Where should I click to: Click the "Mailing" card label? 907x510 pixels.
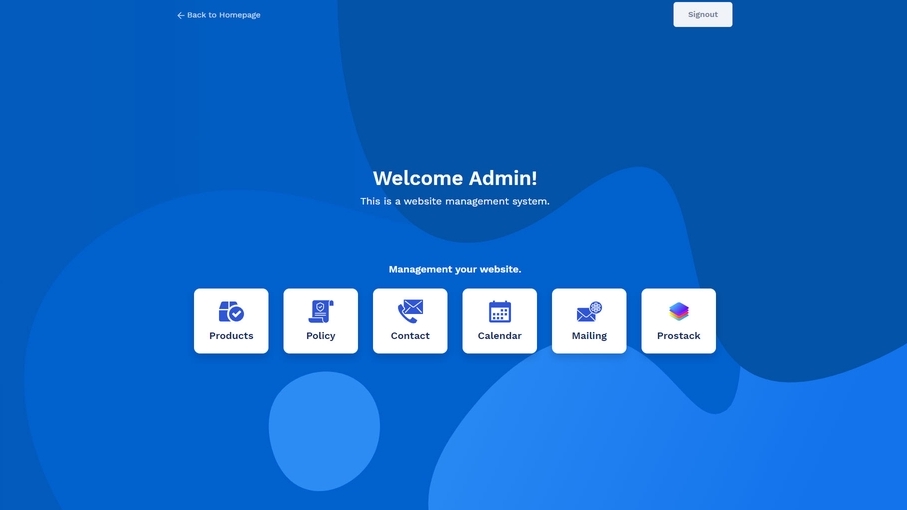(589, 336)
